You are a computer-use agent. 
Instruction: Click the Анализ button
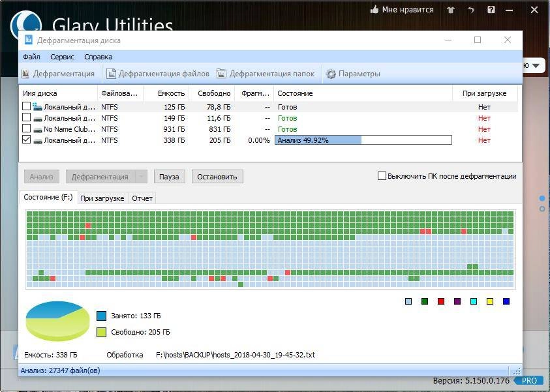(41, 177)
